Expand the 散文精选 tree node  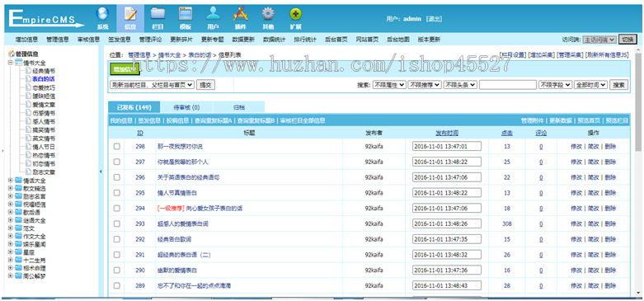(x=10, y=188)
